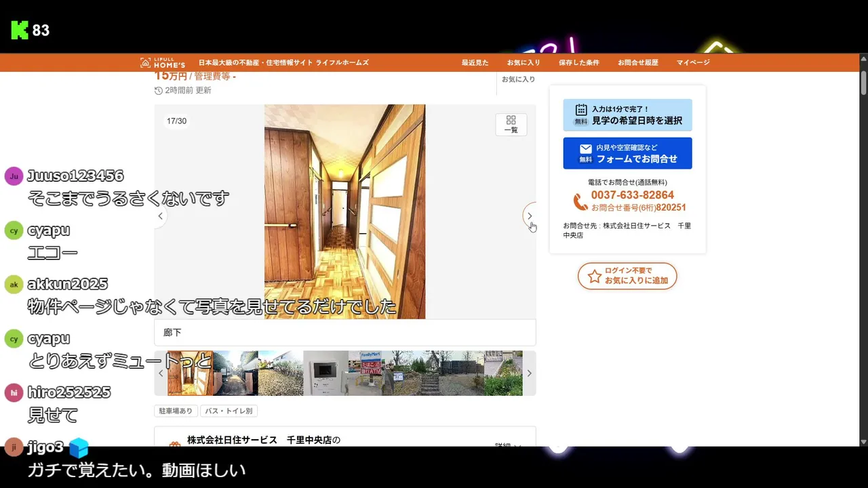Click the calendar icon in the viewing button
The width and height of the screenshot is (868, 488).
[581, 110]
